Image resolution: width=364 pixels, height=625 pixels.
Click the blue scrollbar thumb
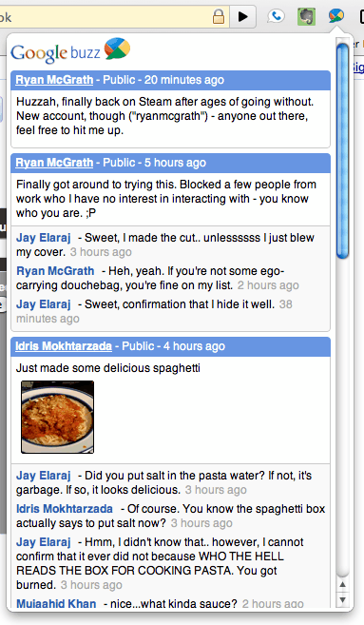coord(342,151)
